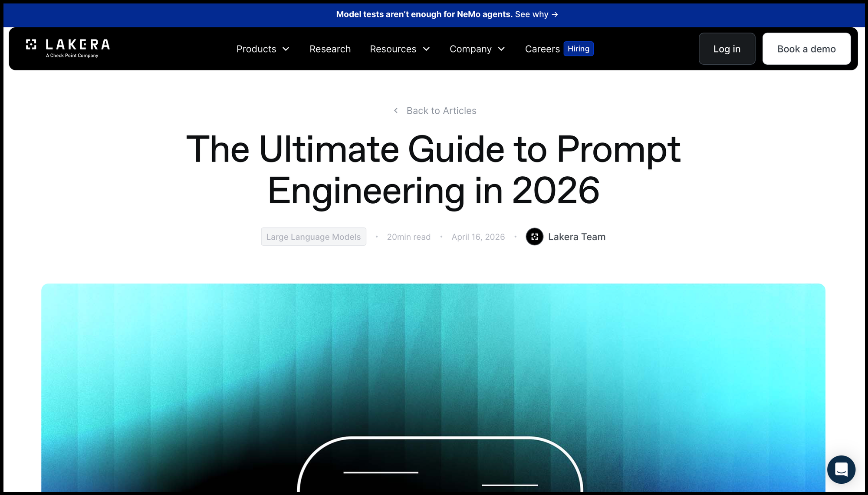Click the Log in button
This screenshot has height=495, width=868.
tap(727, 49)
